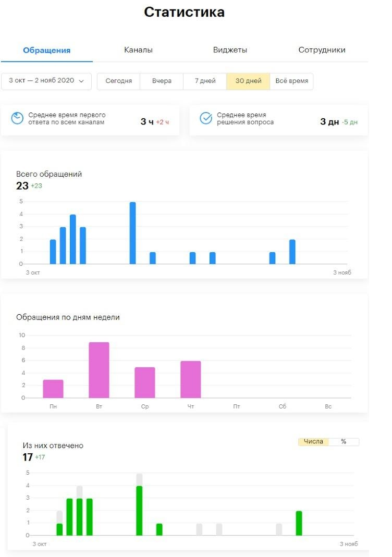This screenshot has width=392, height=557.
Task: Click the Сб label on weekday axis
Action: 282,406
